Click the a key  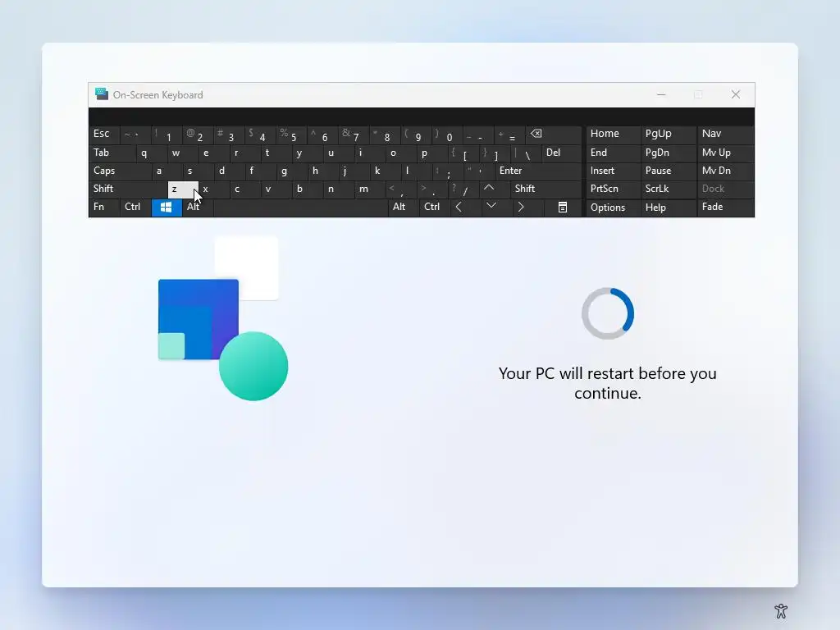[x=167, y=171]
